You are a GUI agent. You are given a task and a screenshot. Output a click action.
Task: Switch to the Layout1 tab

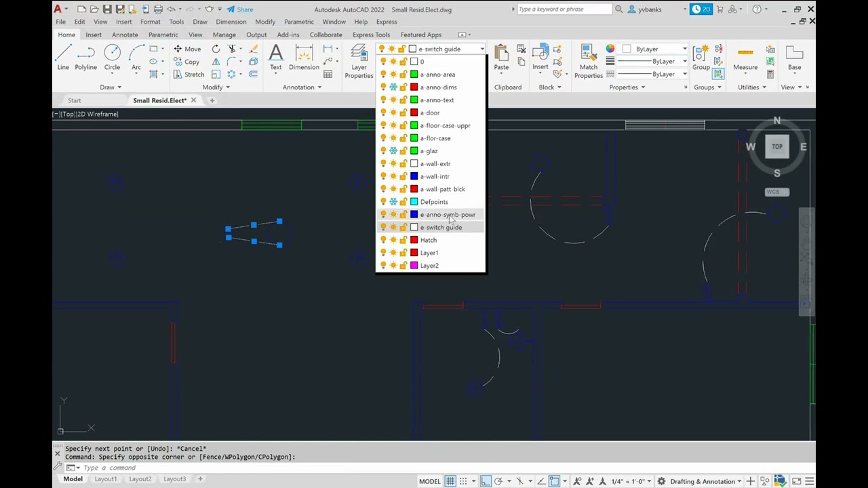coord(105,479)
